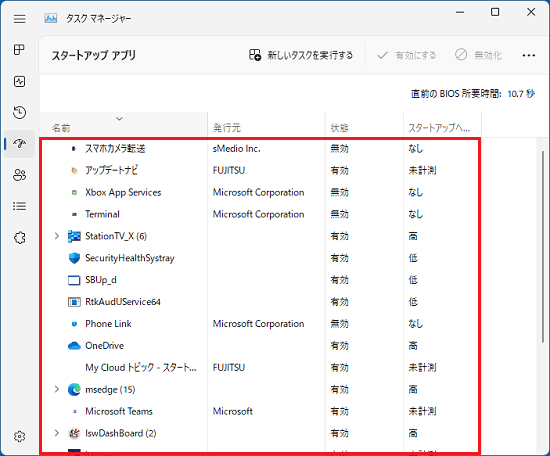
Task: Expand the StationTV_X (6) group
Action: 57,236
